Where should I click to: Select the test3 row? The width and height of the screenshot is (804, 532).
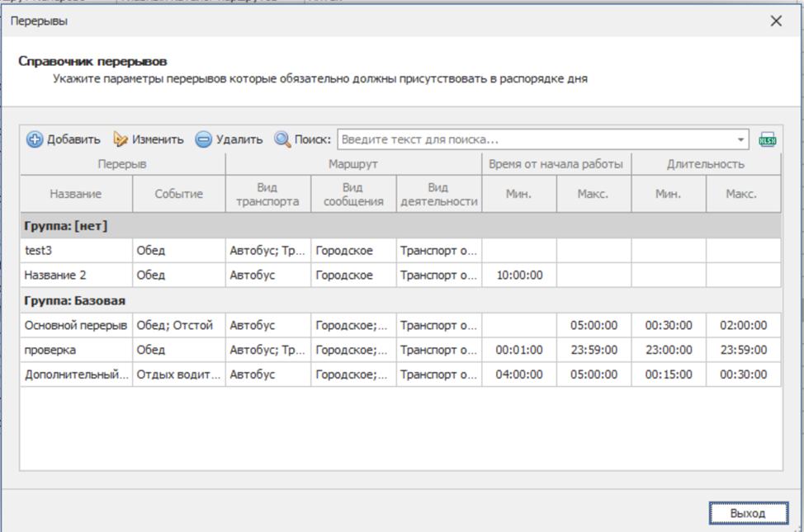coord(76,251)
